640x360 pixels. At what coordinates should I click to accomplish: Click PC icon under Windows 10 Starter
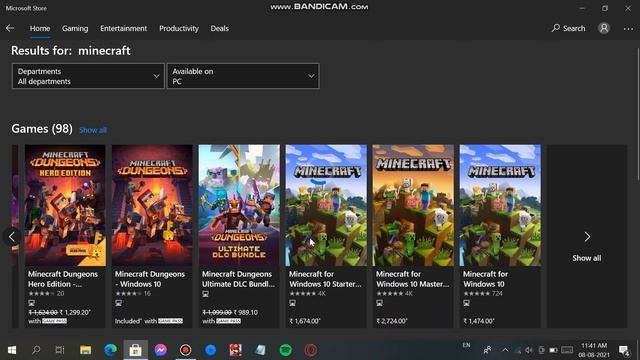click(x=292, y=303)
